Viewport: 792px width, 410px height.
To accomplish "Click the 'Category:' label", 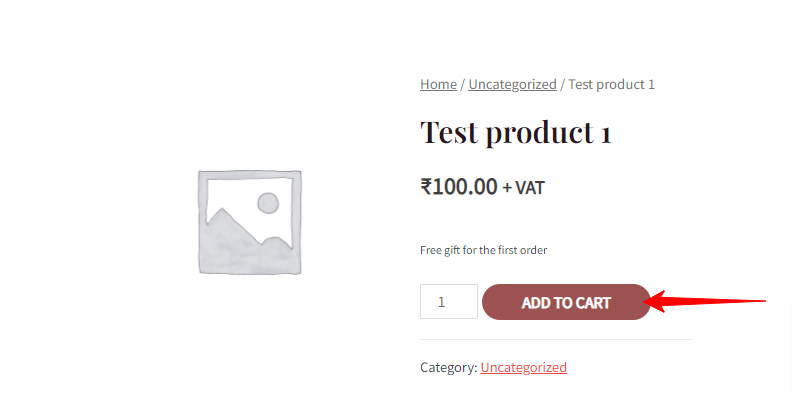I will [449, 368].
